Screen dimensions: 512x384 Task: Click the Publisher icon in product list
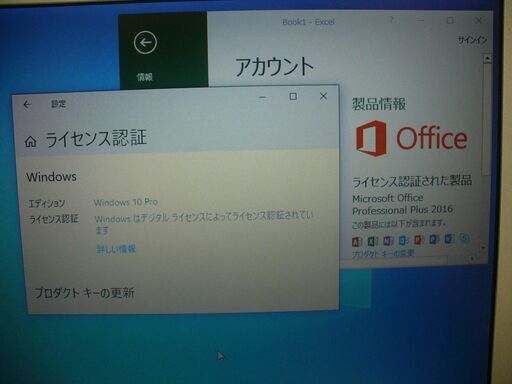pyautogui.click(x=434, y=239)
